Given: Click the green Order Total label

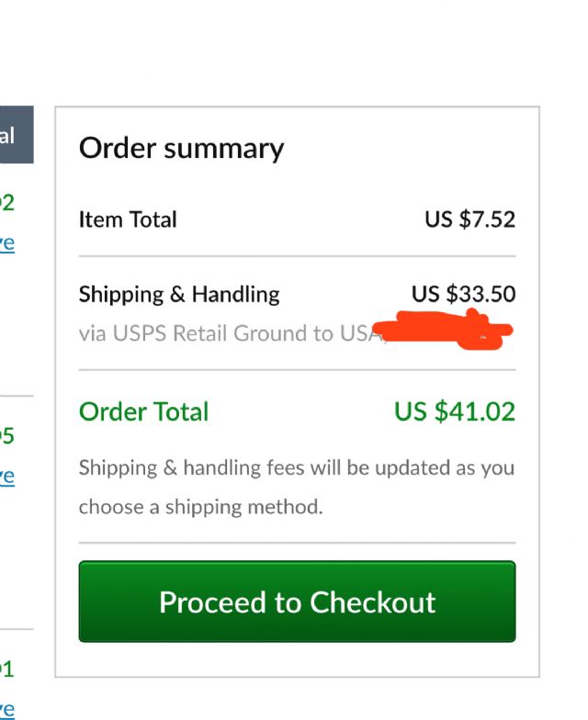Looking at the screenshot, I should (144, 411).
